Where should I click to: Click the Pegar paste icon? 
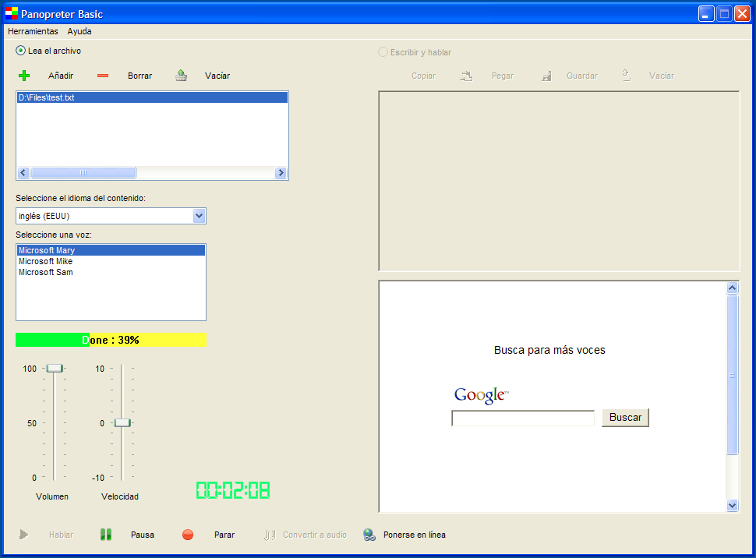[x=466, y=76]
